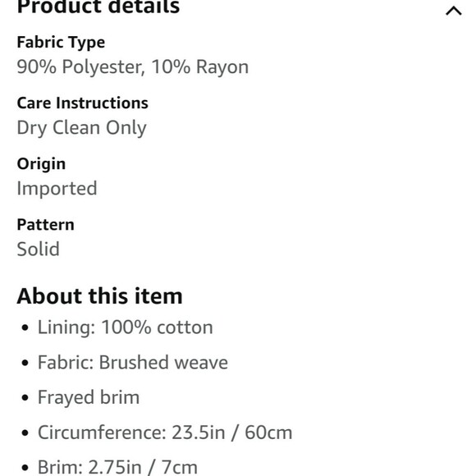Collapse the Product details section chevron
The width and height of the screenshot is (476, 476).
(454, 11)
